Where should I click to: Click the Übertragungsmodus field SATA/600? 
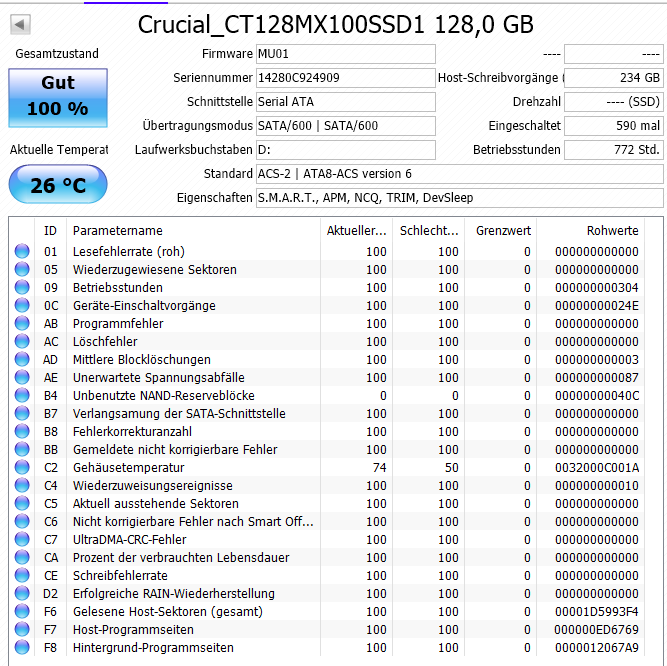click(346, 126)
